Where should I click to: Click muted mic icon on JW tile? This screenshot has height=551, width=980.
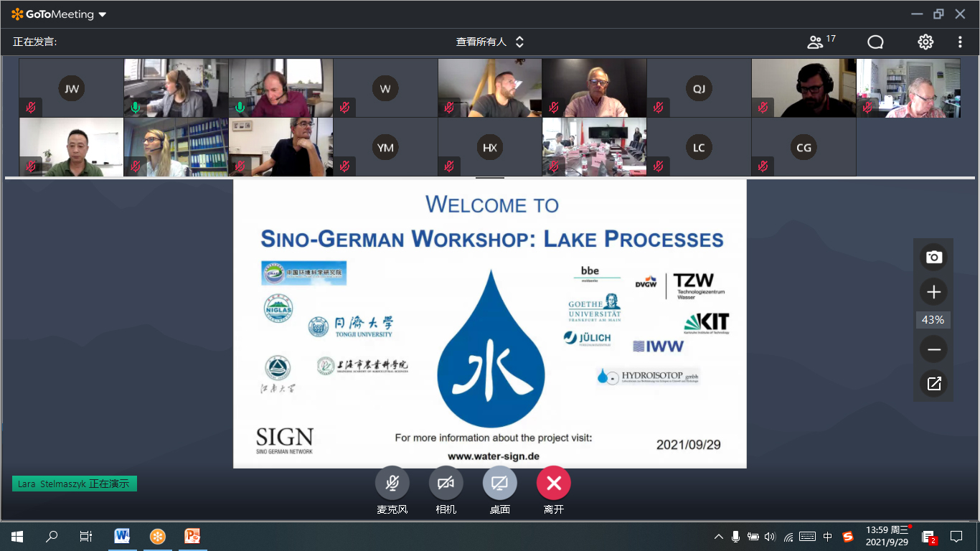[31, 108]
